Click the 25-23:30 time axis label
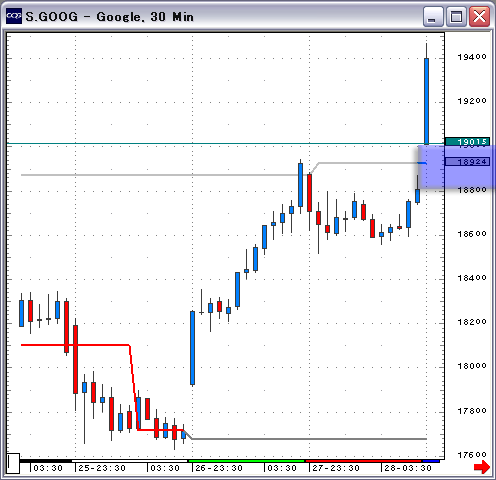The height and width of the screenshot is (480, 496). pos(102,468)
